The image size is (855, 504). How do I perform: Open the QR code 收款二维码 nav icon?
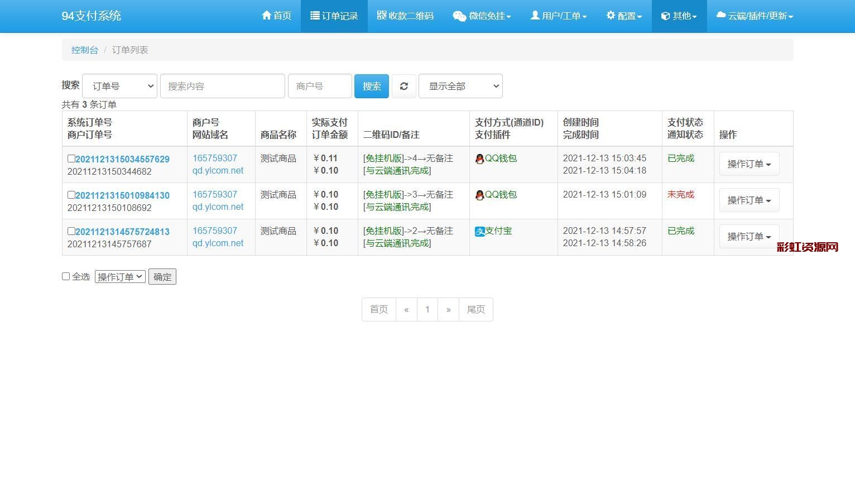[x=382, y=16]
